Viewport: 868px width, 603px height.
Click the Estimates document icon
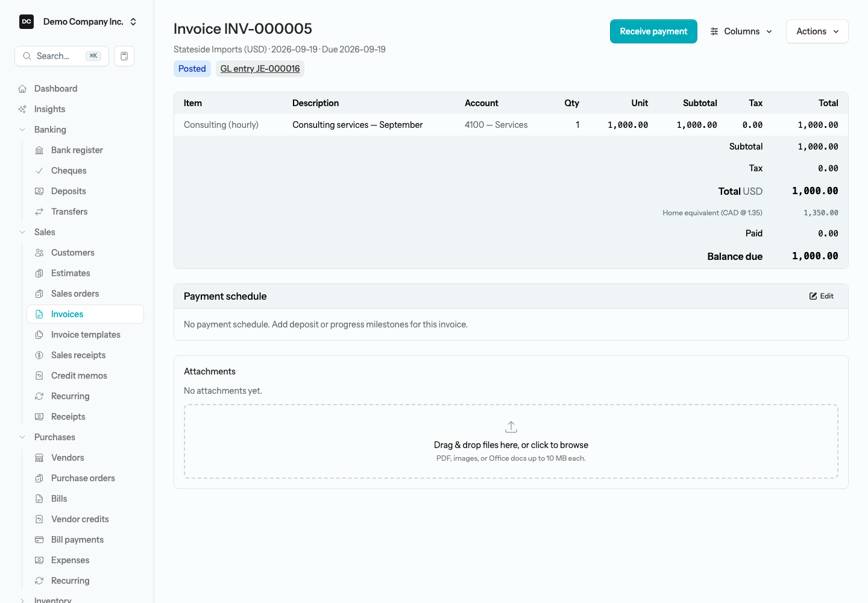coord(39,273)
